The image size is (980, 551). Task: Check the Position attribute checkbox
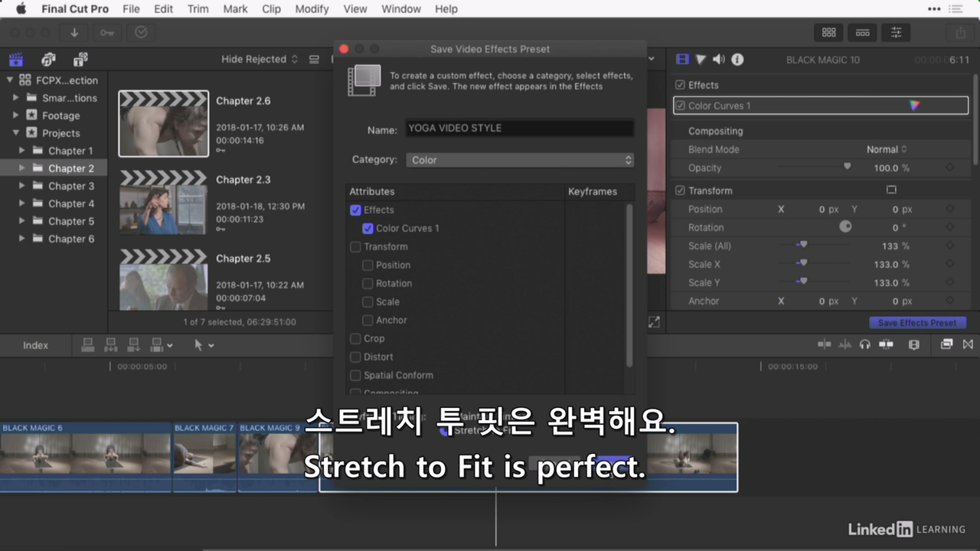click(367, 265)
